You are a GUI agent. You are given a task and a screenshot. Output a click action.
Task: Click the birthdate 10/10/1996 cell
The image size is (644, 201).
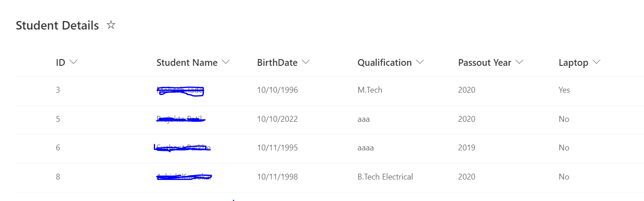[278, 90]
